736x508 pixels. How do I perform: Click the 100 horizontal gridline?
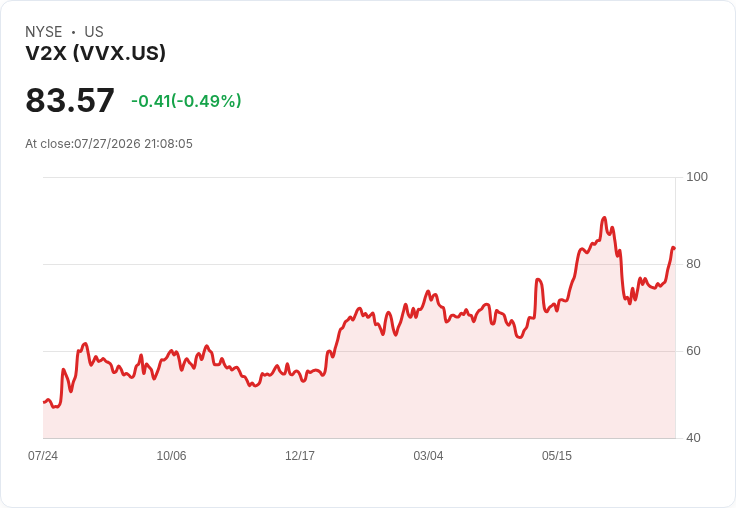pos(359,177)
